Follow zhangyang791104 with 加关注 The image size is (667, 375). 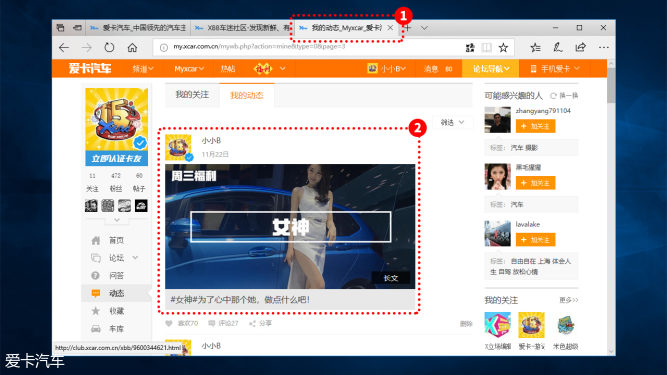(536, 126)
